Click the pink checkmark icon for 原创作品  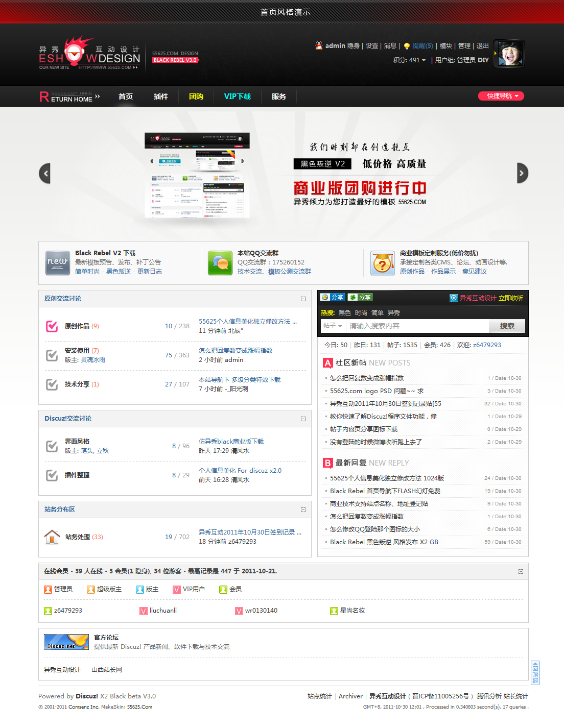(x=52, y=326)
